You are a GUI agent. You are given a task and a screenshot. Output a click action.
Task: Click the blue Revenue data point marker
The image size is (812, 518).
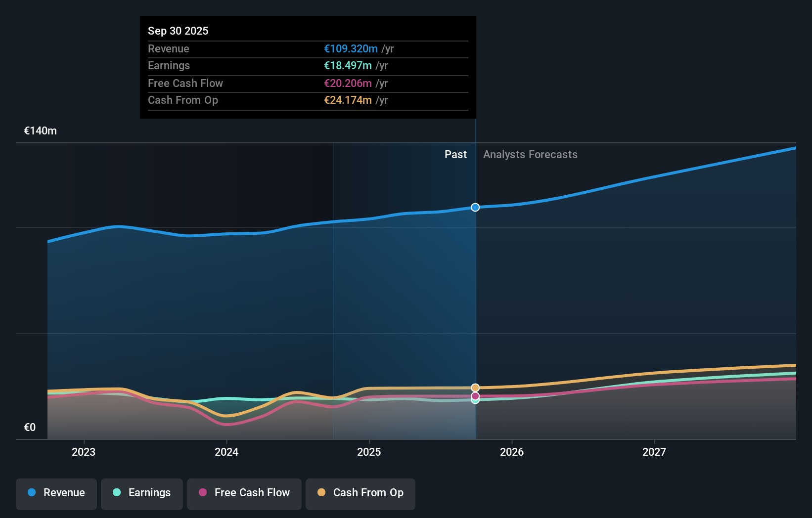point(475,208)
